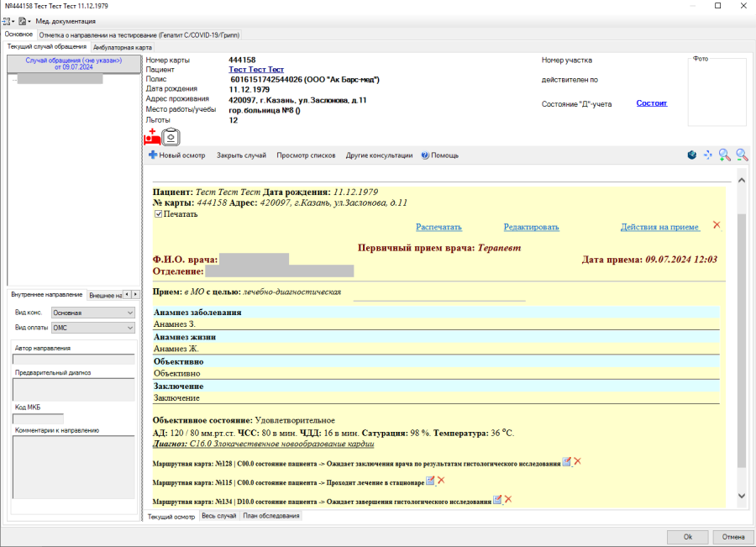Click the clipboard icon beside the hospital bed
The height and width of the screenshot is (547, 756).
point(171,137)
